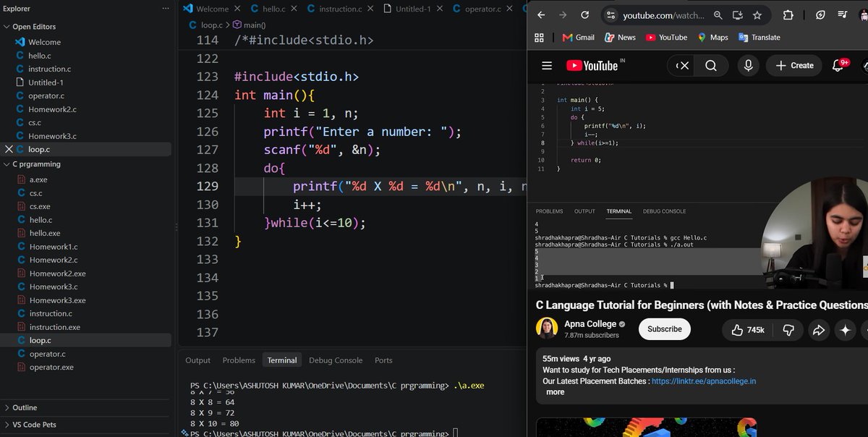The image size is (868, 437).
Task: Switch to the Debug Console panel tab
Action: [x=336, y=360]
